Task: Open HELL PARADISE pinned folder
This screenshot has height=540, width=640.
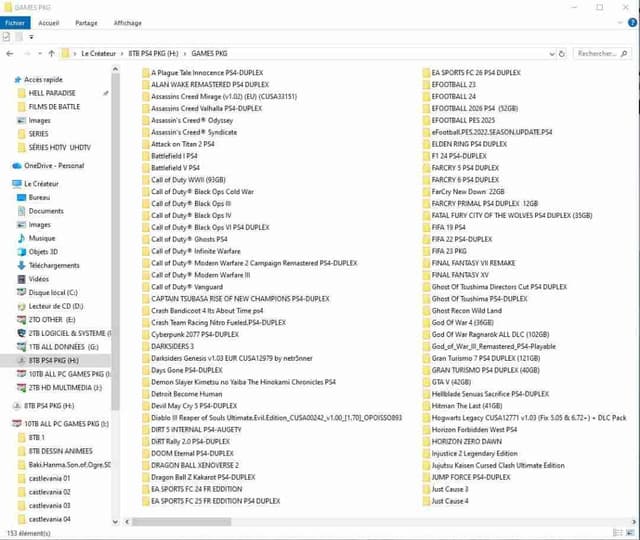Action: [x=52, y=93]
